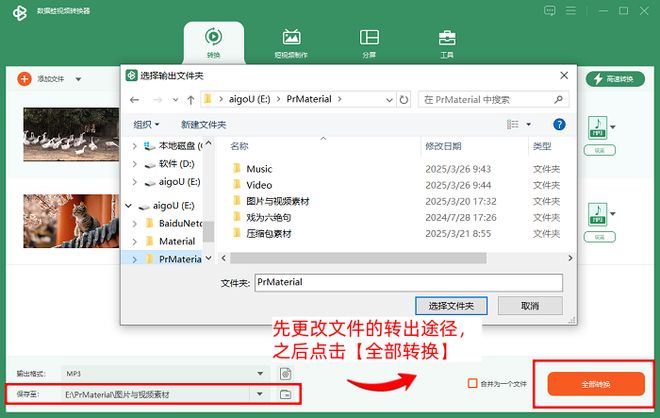660x418 pixels.
Task: Click the 新建文件夹 button
Action: pos(203,124)
